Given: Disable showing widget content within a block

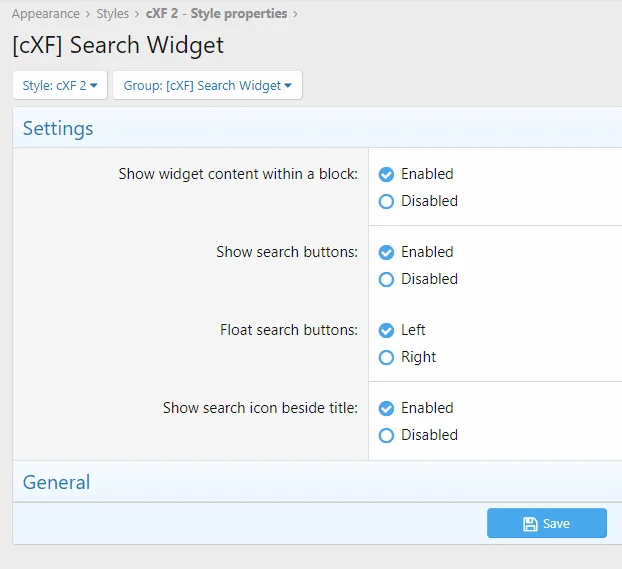Looking at the screenshot, I should pyautogui.click(x=386, y=201).
